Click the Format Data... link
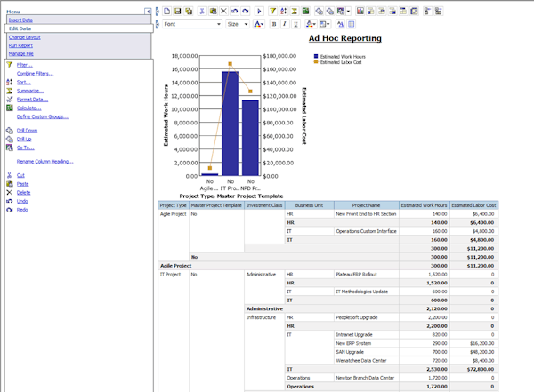 [x=33, y=100]
